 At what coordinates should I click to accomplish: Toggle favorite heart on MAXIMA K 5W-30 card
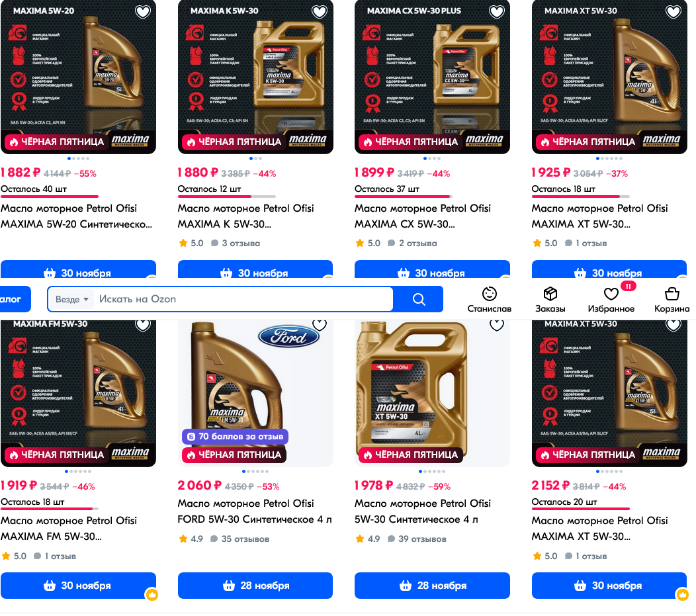(x=319, y=11)
